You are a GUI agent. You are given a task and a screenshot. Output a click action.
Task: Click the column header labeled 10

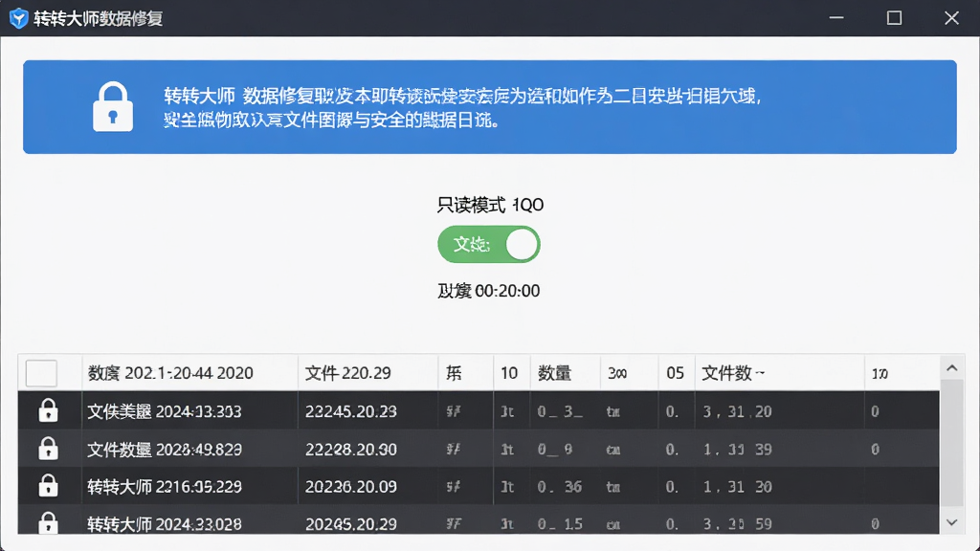(x=512, y=373)
